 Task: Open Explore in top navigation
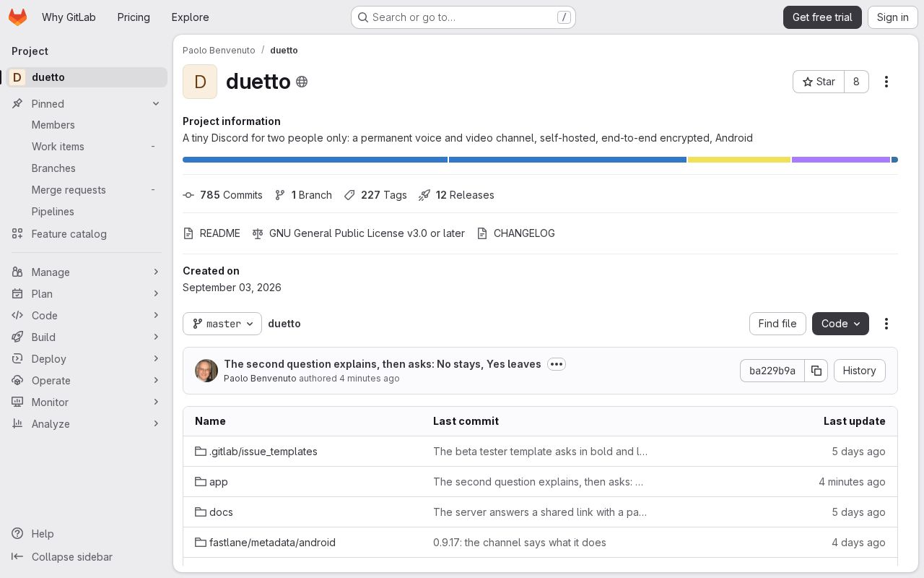(190, 17)
